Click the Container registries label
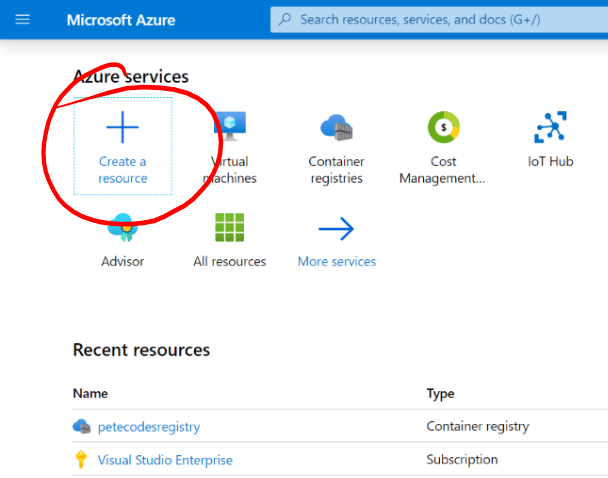The width and height of the screenshot is (608, 478). 337,170
